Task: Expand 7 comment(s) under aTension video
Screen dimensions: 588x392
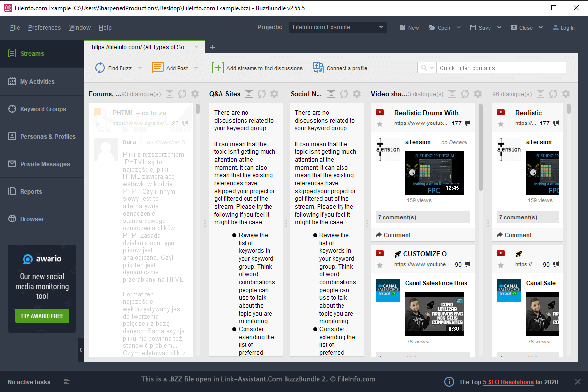Action: pos(423,217)
